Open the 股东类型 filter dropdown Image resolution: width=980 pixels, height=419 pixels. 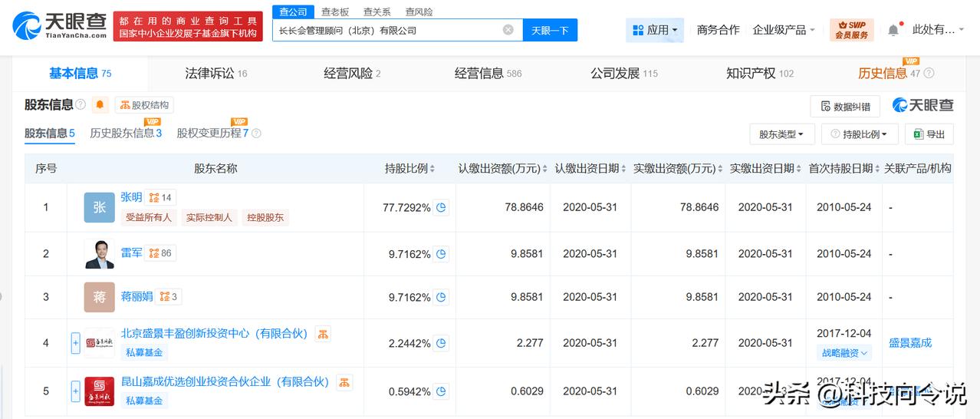[x=781, y=134]
